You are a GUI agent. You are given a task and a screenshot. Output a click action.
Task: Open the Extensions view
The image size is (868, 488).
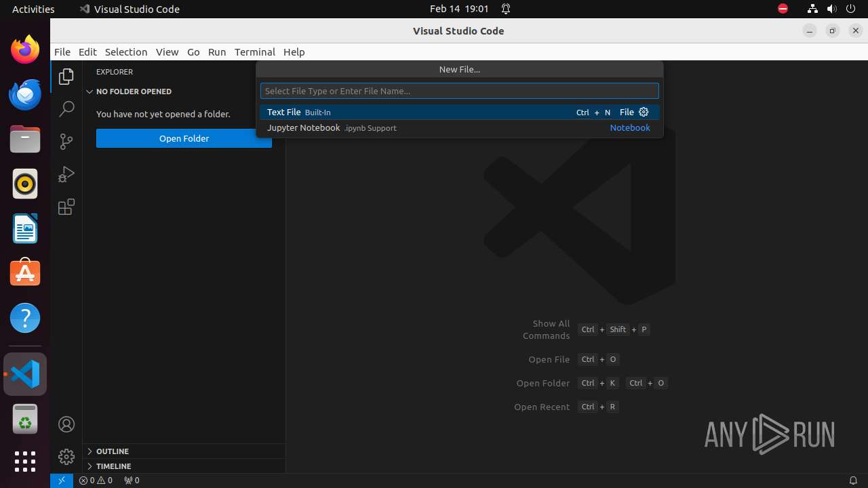click(x=66, y=207)
